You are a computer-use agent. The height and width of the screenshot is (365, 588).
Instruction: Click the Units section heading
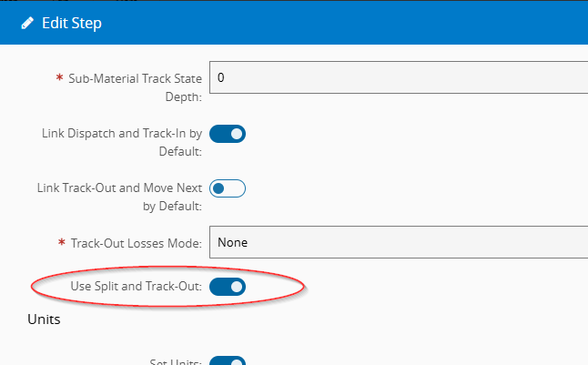click(x=45, y=320)
